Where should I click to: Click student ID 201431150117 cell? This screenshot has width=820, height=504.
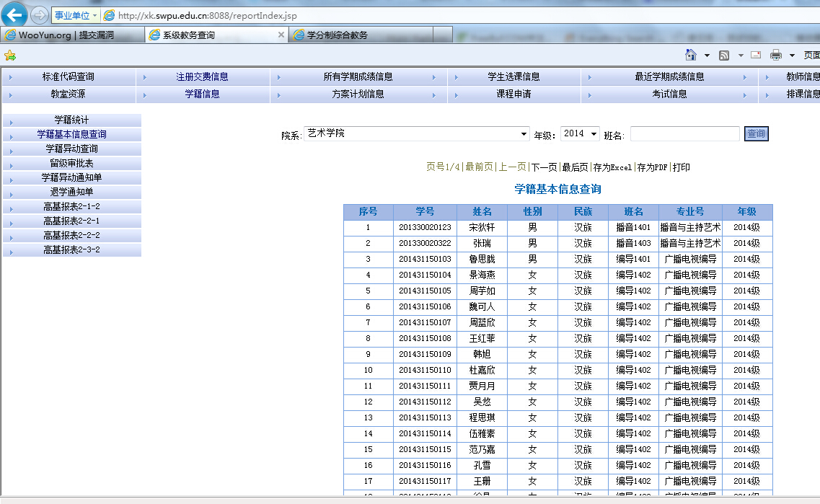(426, 481)
